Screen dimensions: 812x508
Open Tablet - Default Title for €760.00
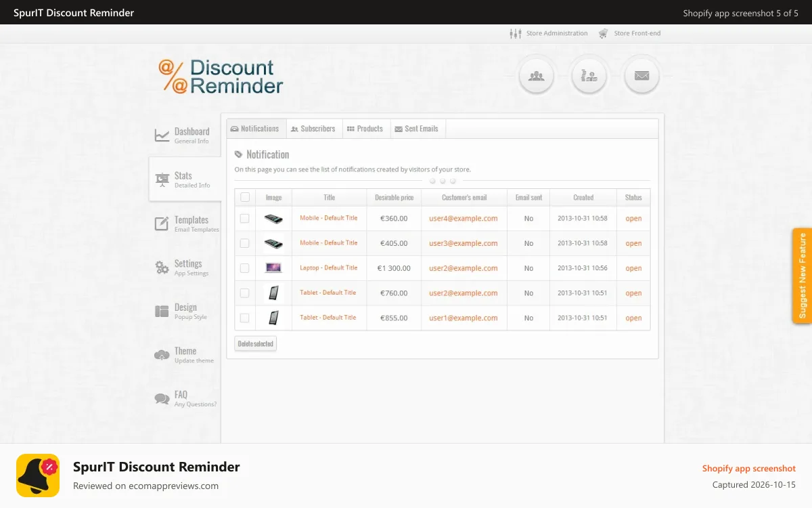tap(328, 293)
